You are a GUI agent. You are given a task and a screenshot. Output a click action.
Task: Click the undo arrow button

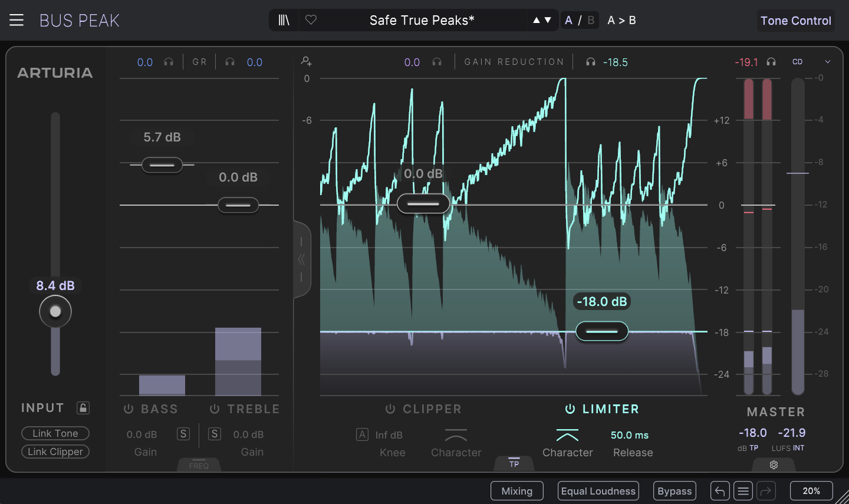(x=720, y=491)
